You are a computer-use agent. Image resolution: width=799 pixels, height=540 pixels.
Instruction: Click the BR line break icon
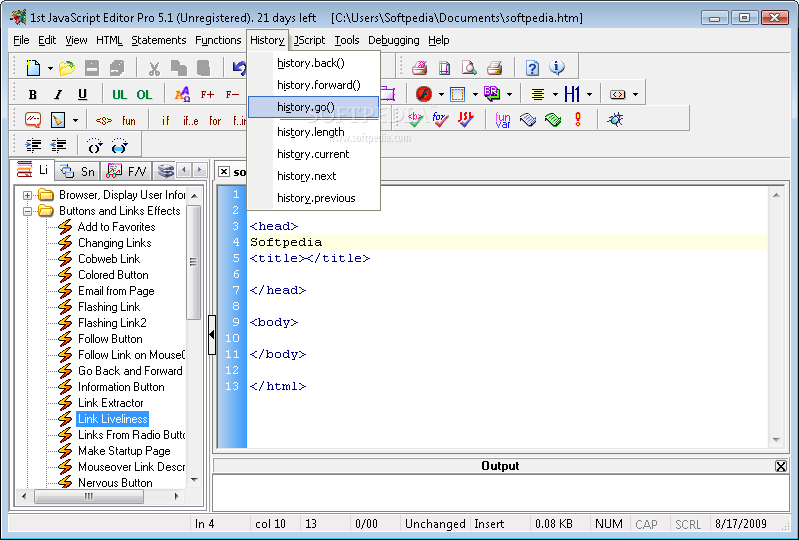[x=492, y=94]
